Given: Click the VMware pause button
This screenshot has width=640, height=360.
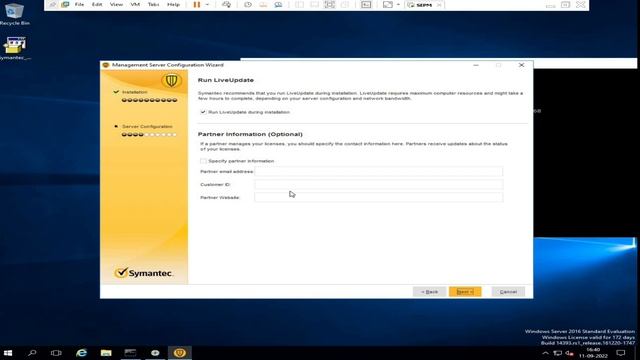Looking at the screenshot, I should point(197,4).
